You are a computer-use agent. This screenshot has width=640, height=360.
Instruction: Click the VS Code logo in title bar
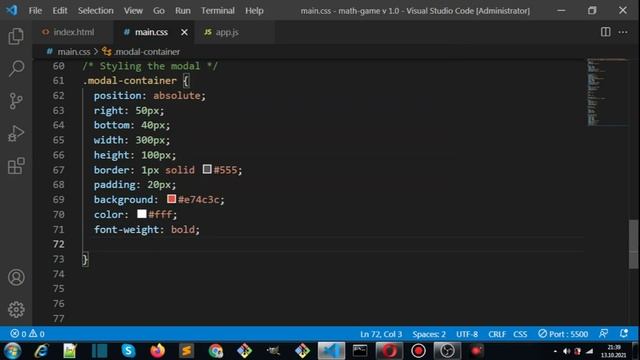pos(11,10)
